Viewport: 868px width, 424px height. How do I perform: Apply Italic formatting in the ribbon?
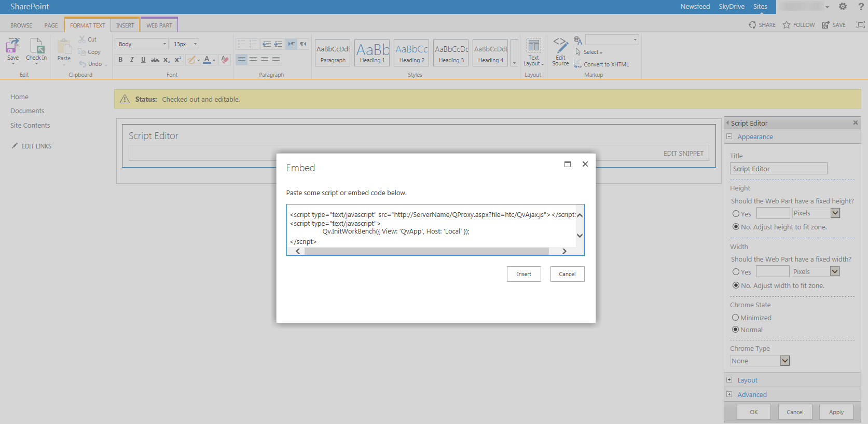coord(132,60)
